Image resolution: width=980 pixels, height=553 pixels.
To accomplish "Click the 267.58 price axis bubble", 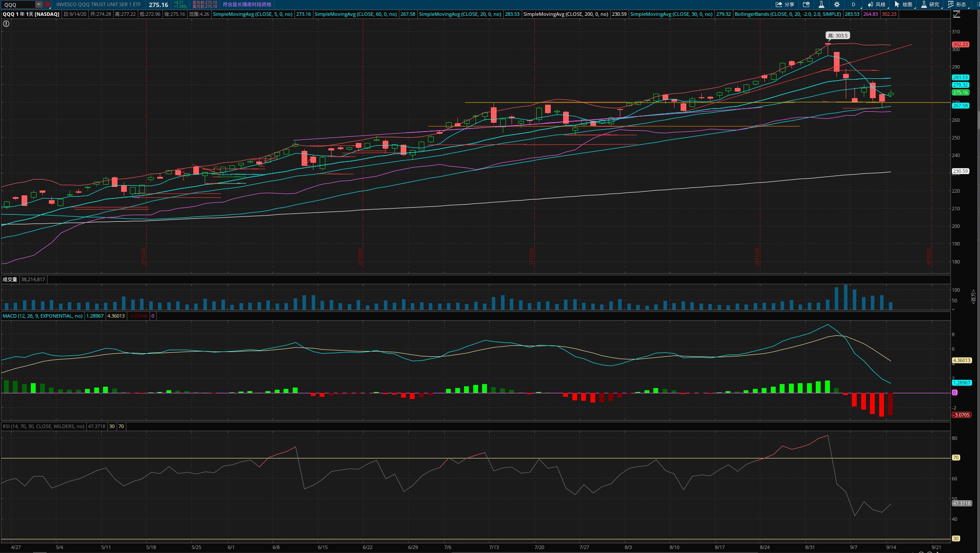I will (960, 106).
